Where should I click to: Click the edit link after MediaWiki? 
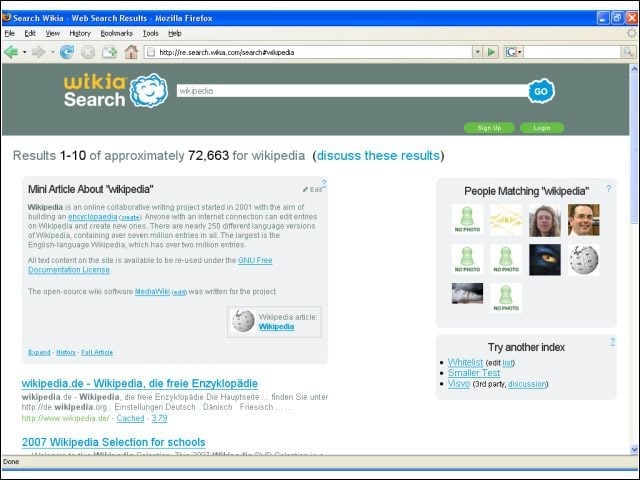180,292
